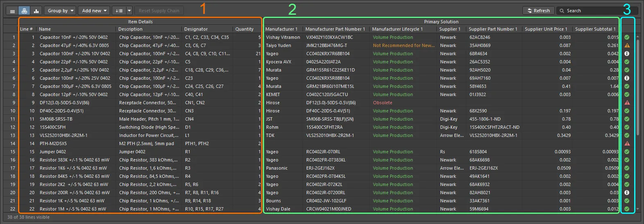Click the vertical scrollbar down arrow
Screen dimensions: 644x224
pos(637,209)
